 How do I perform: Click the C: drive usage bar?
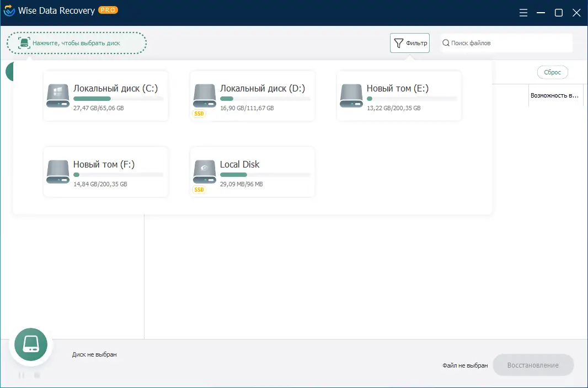click(x=119, y=99)
